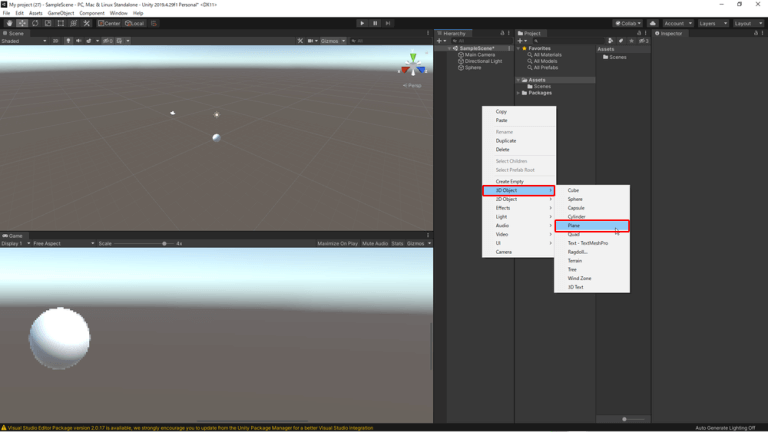Click Create Empty in context menu

[519, 182]
